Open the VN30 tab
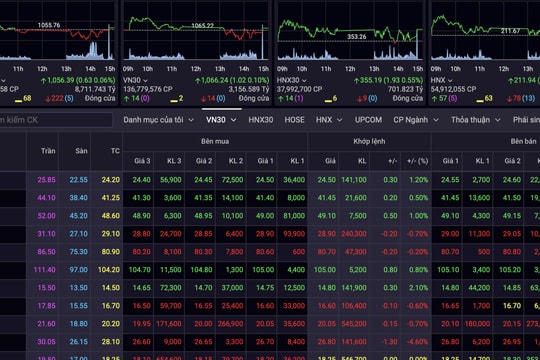Image resolution: width=540 pixels, height=360 pixels. point(216,120)
